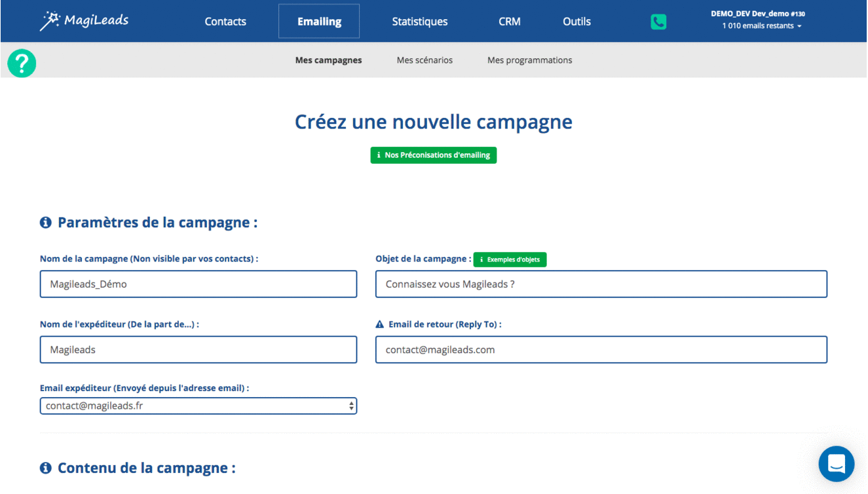Screen dimensions: 868x494
Task: Focus the Nom de l'expéditeur field
Action: [198, 350]
